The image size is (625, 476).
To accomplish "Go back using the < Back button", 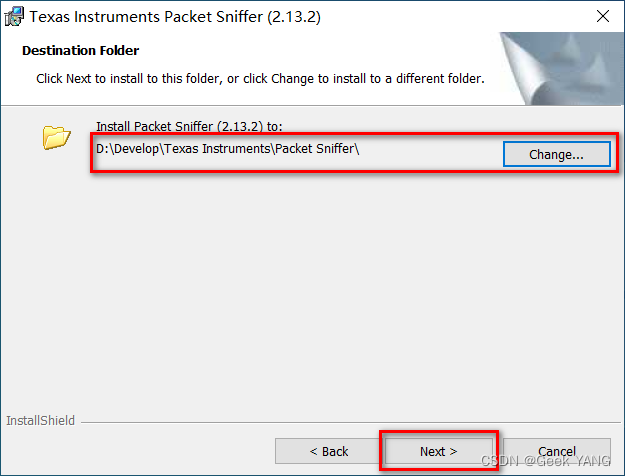I will pyautogui.click(x=328, y=451).
